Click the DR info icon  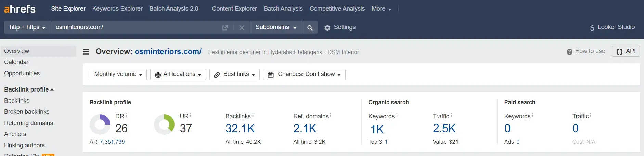pos(126,115)
